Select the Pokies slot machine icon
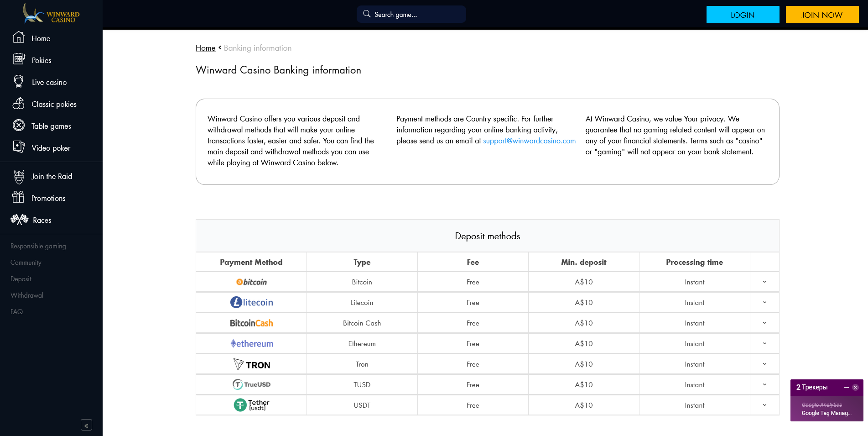Viewport: 868px width, 436px height. pos(19,59)
